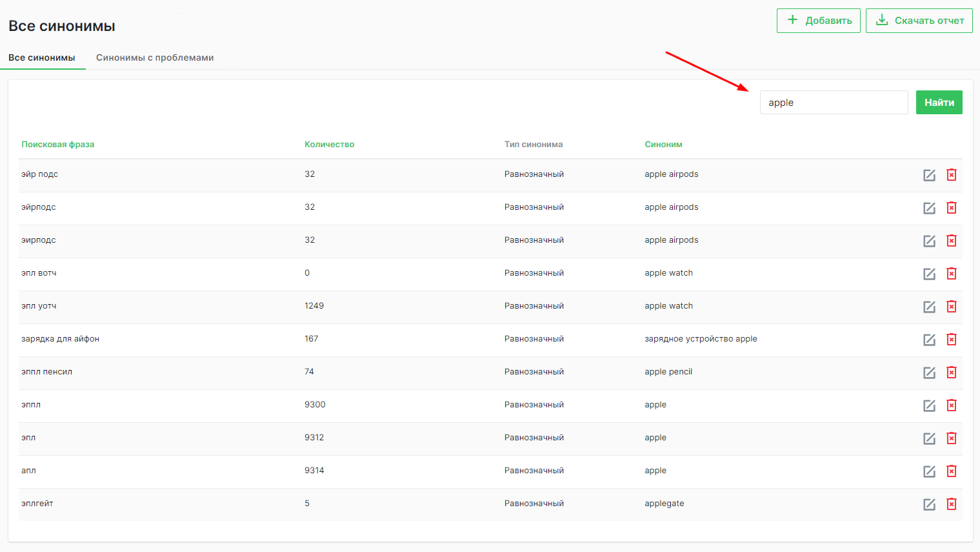Switch to 'Синонимы с проблемами' tab

pyautogui.click(x=155, y=57)
